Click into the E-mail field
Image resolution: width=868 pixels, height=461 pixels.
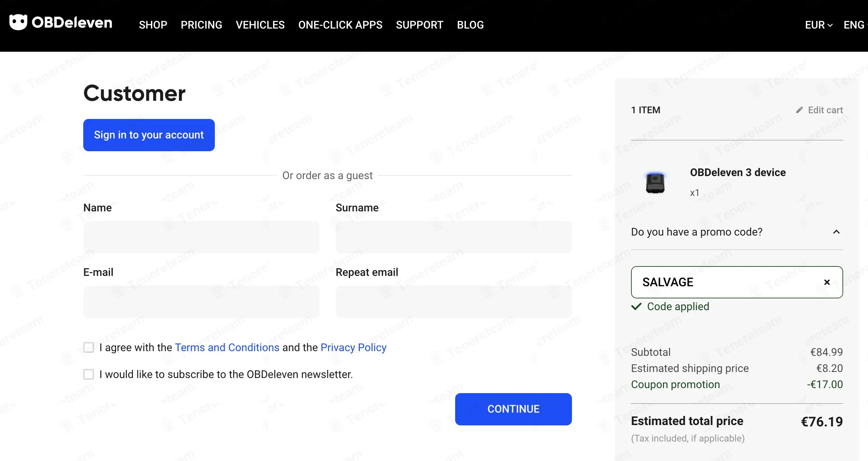pyautogui.click(x=201, y=301)
